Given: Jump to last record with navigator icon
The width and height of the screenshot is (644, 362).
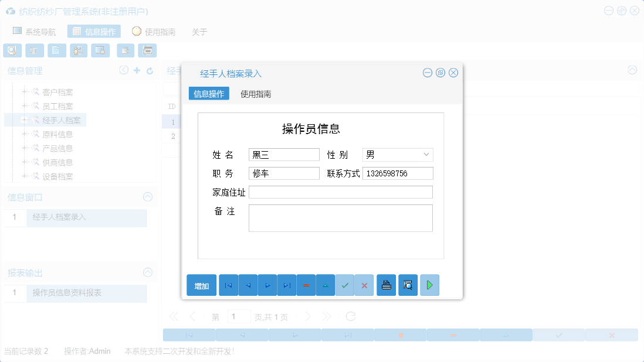Looking at the screenshot, I should coord(286,285).
